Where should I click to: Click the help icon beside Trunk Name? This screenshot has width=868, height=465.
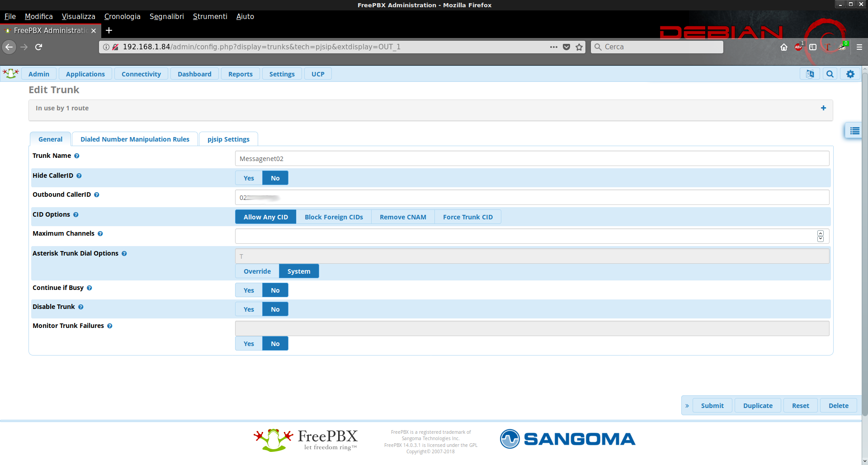point(77,156)
